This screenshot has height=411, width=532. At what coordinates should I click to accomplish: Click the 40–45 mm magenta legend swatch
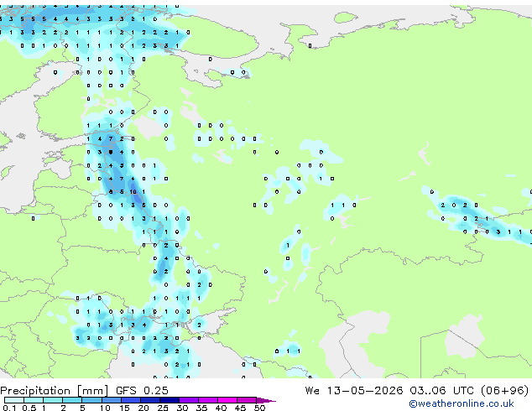click(227, 400)
